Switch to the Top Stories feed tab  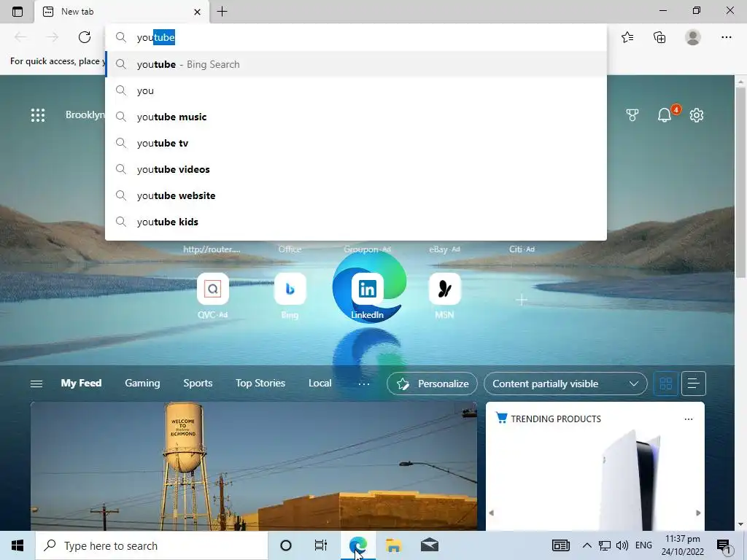[x=260, y=383]
